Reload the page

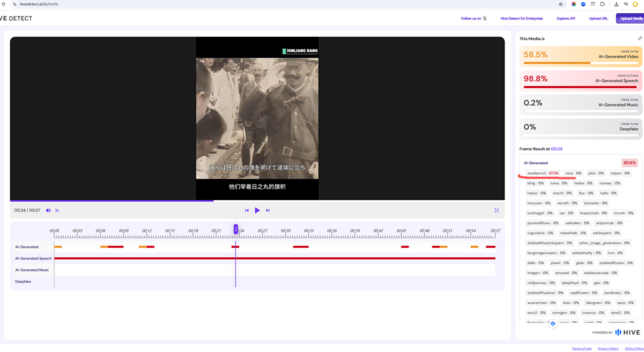pyautogui.click(x=3, y=4)
